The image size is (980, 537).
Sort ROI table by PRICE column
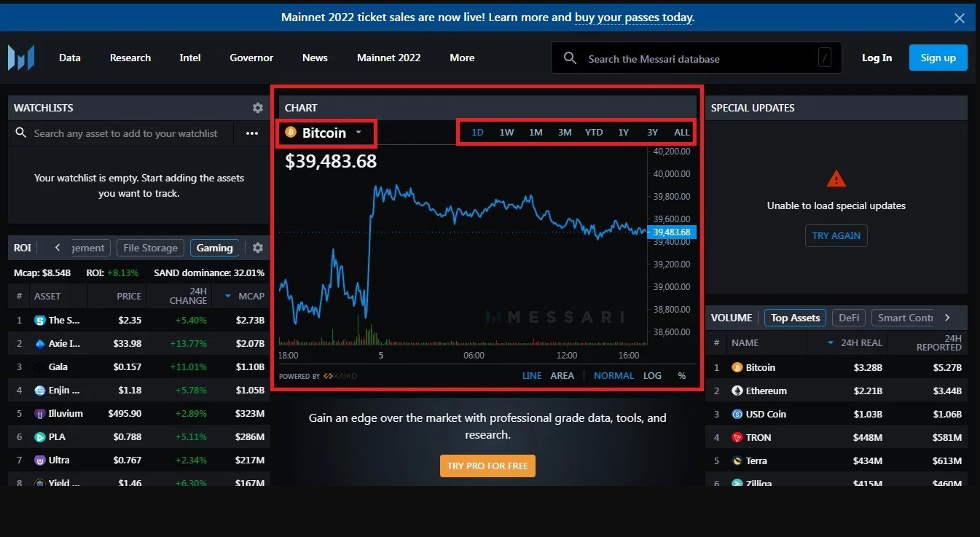pyautogui.click(x=129, y=296)
